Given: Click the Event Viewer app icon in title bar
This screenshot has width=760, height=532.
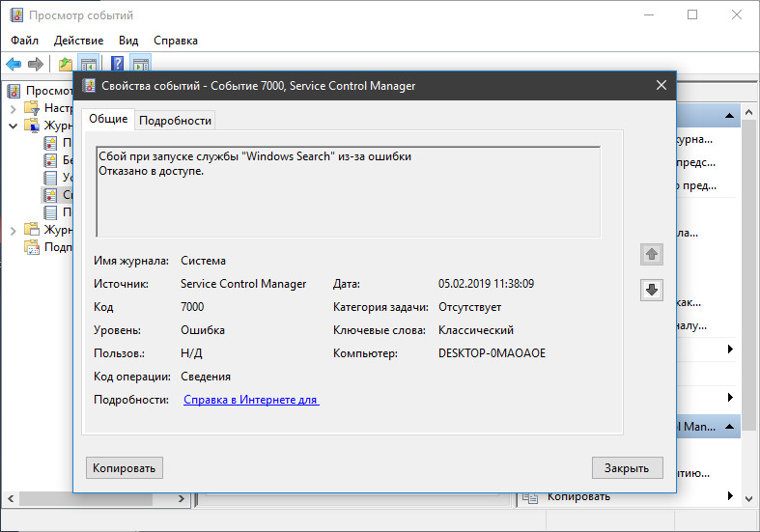Looking at the screenshot, I should click(16, 15).
